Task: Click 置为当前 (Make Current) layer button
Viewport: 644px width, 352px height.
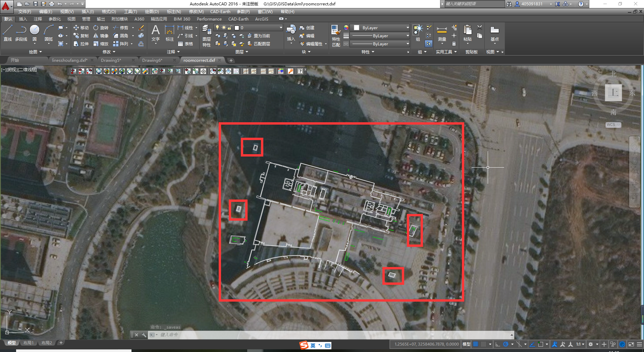Action: [259, 36]
